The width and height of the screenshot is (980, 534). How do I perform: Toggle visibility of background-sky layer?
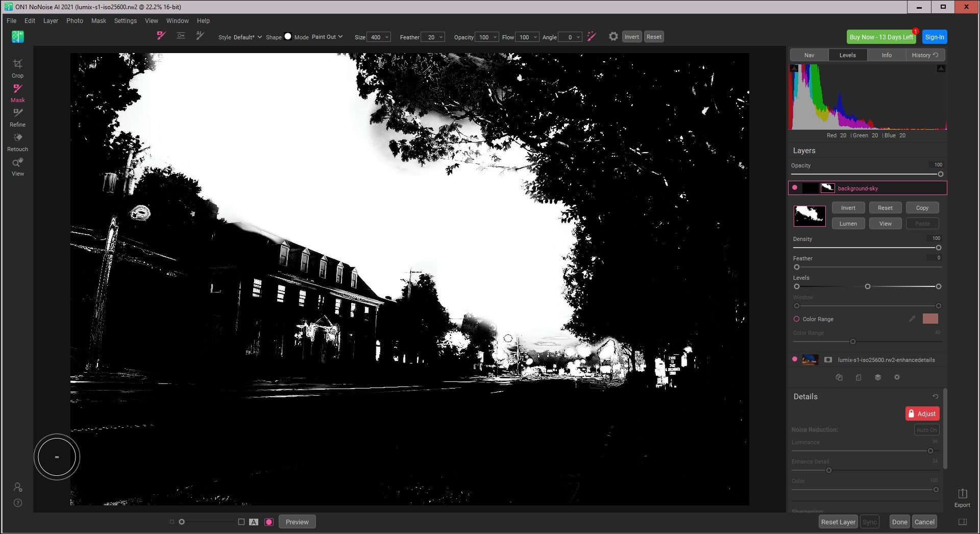[x=795, y=188]
